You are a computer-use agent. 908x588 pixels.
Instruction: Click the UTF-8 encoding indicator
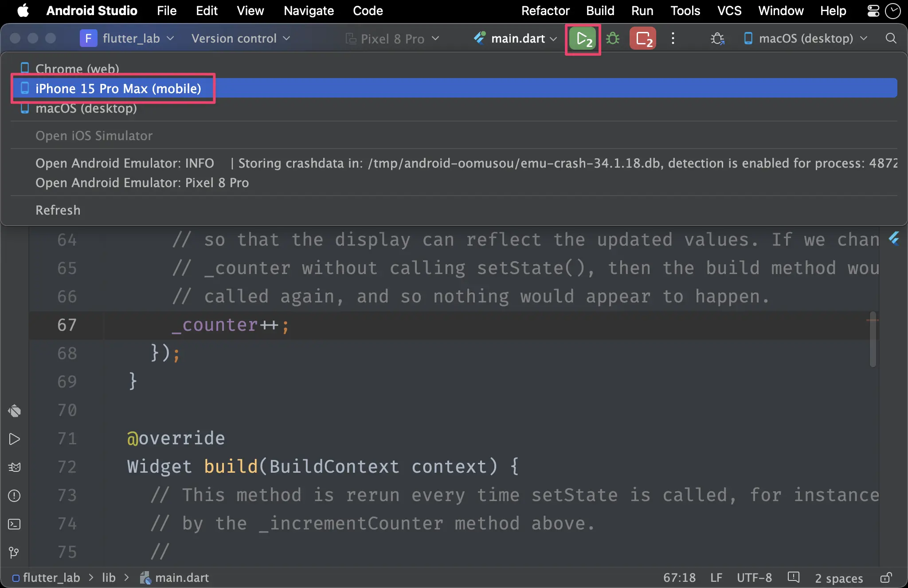[754, 577]
